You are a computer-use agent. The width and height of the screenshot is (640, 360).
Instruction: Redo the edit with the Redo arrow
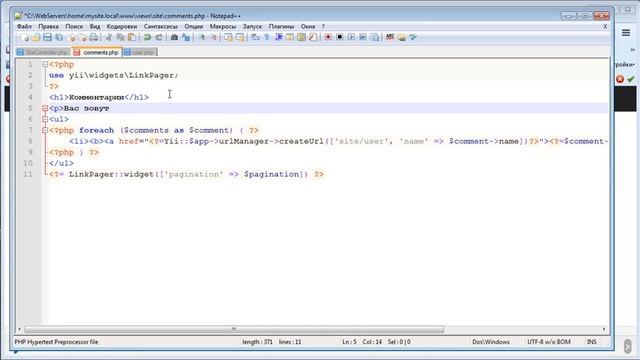[159, 38]
